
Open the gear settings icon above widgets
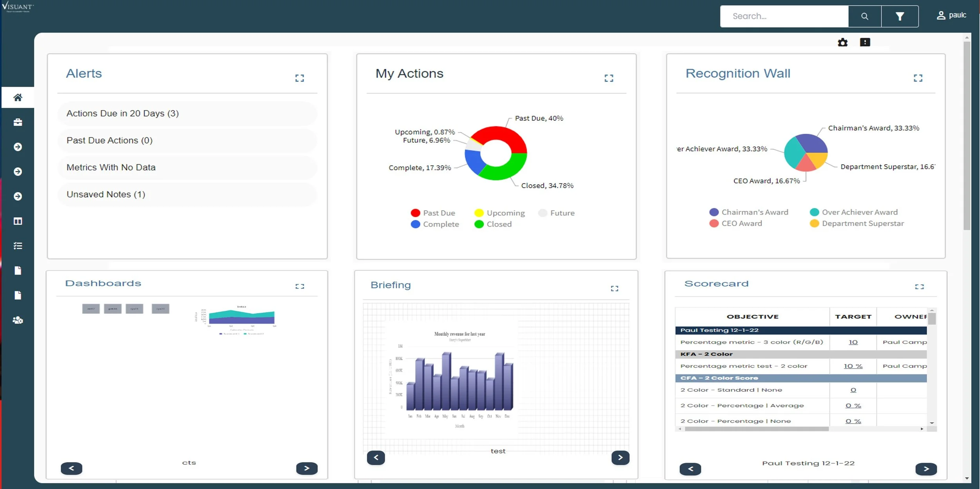[842, 42]
